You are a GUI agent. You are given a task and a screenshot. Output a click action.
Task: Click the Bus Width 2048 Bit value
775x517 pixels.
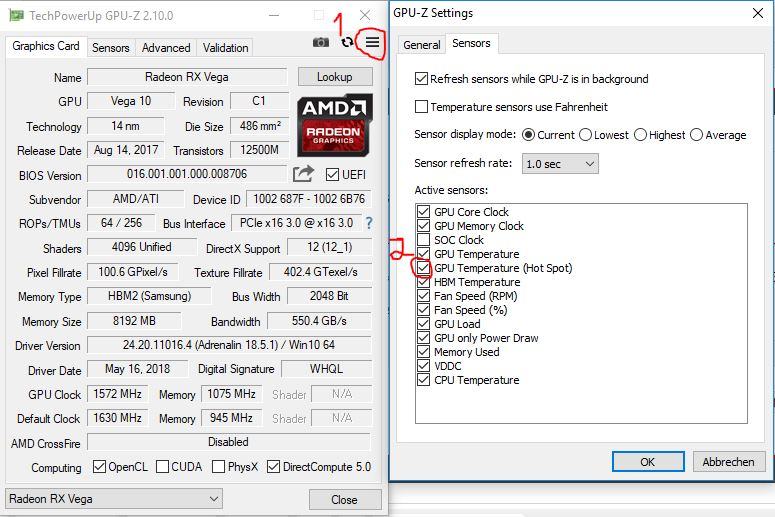329,296
